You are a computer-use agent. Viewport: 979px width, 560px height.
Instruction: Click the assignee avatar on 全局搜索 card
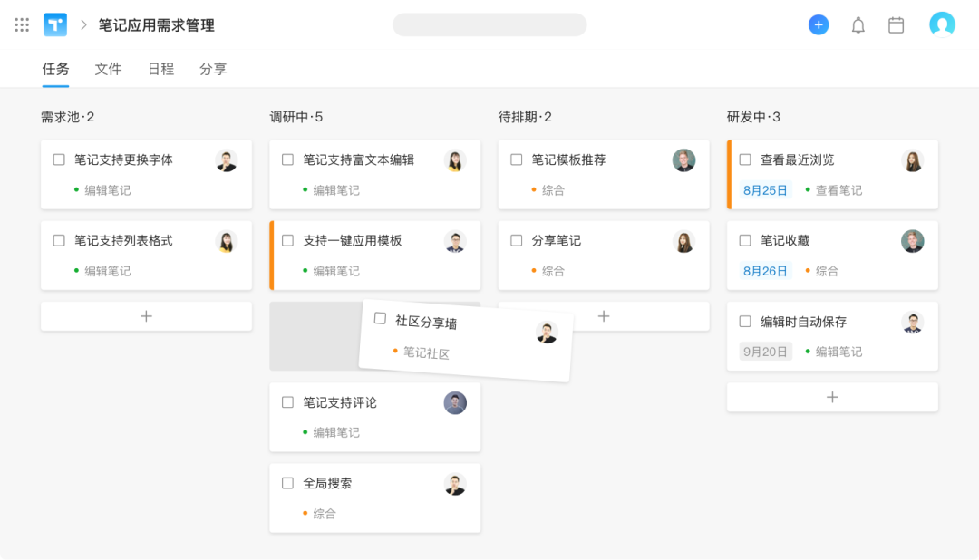point(454,483)
